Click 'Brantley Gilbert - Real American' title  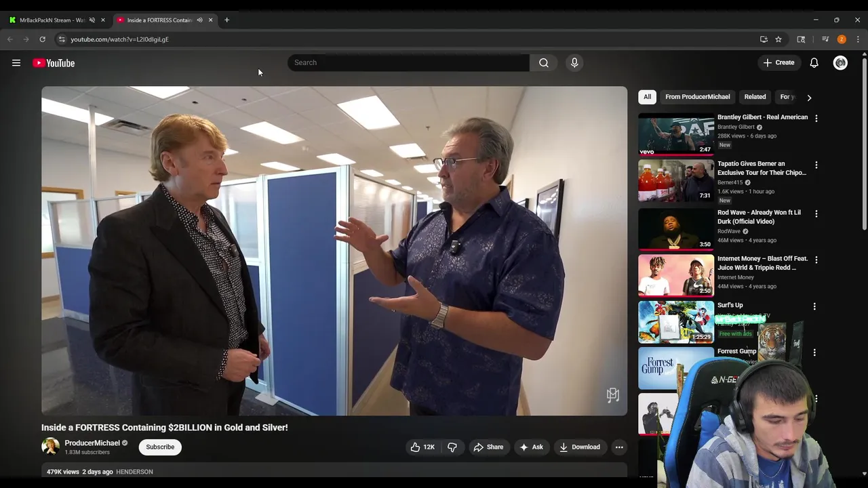(x=762, y=117)
